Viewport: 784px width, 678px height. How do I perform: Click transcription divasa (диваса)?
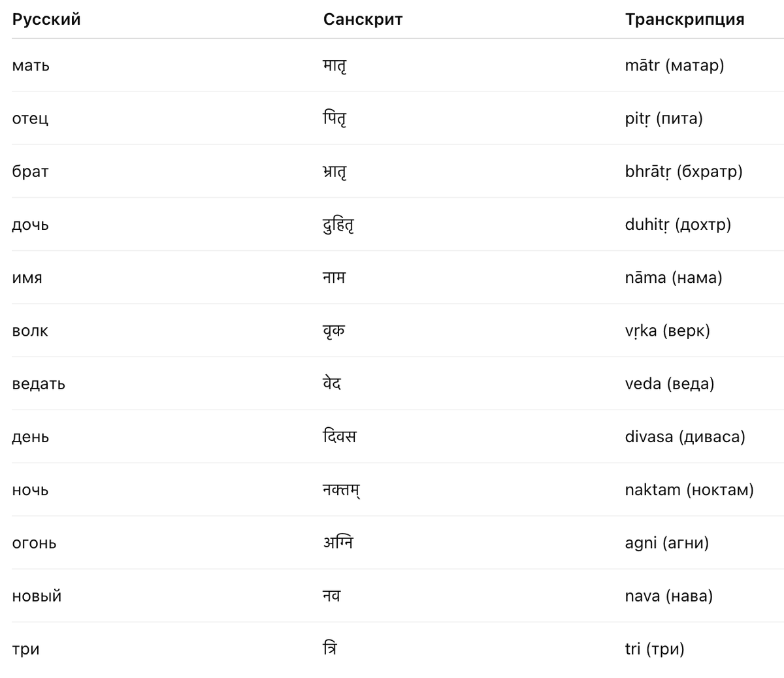pos(685,437)
